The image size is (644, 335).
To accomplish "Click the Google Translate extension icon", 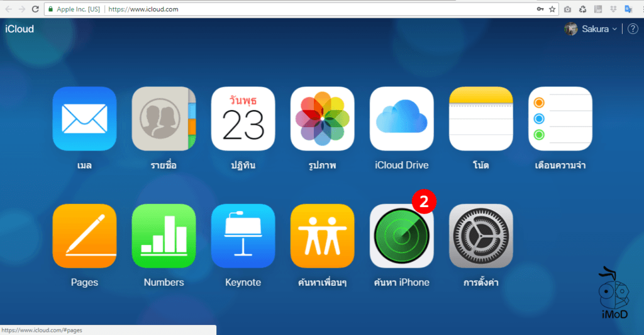I will click(628, 9).
